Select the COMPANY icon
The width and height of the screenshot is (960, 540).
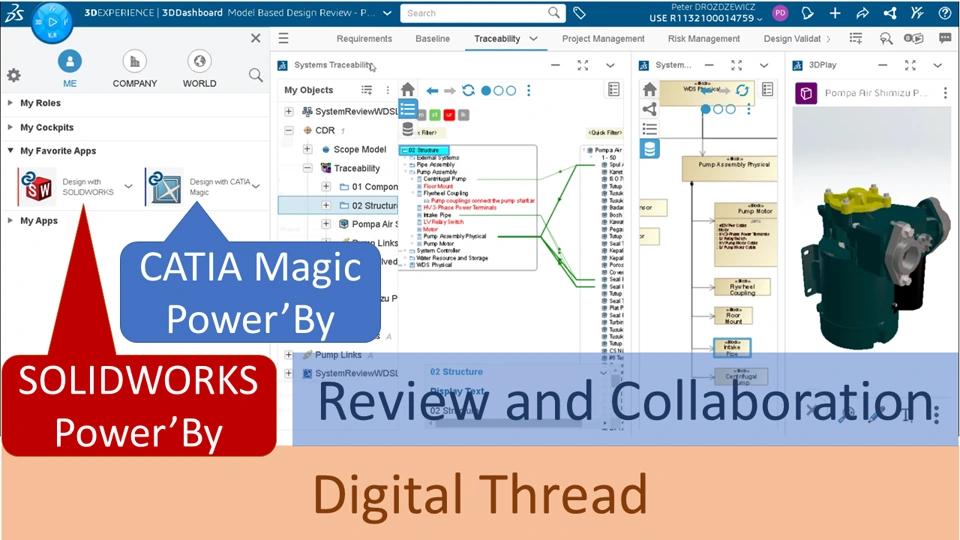click(x=135, y=61)
